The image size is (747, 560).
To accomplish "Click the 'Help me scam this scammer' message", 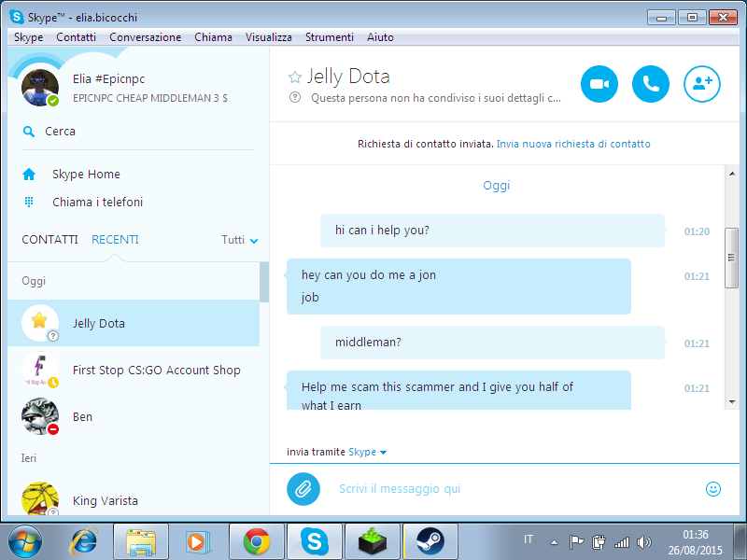I will click(x=458, y=390).
